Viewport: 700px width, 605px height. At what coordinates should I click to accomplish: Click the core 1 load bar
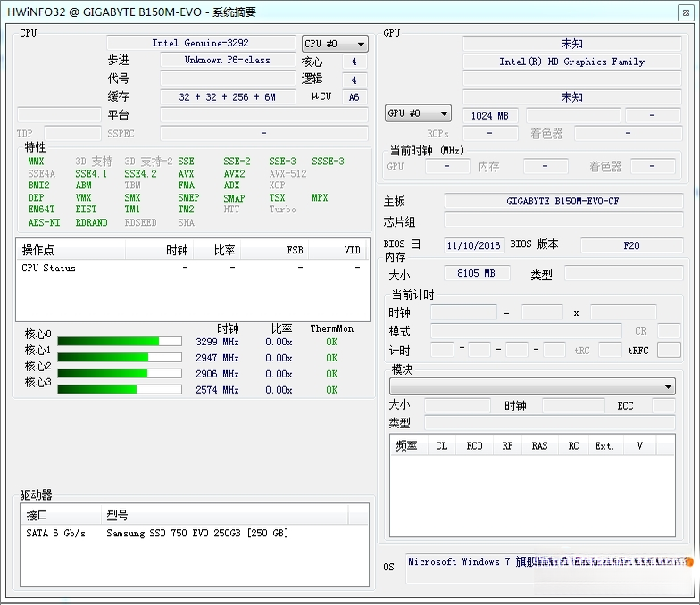[120, 357]
